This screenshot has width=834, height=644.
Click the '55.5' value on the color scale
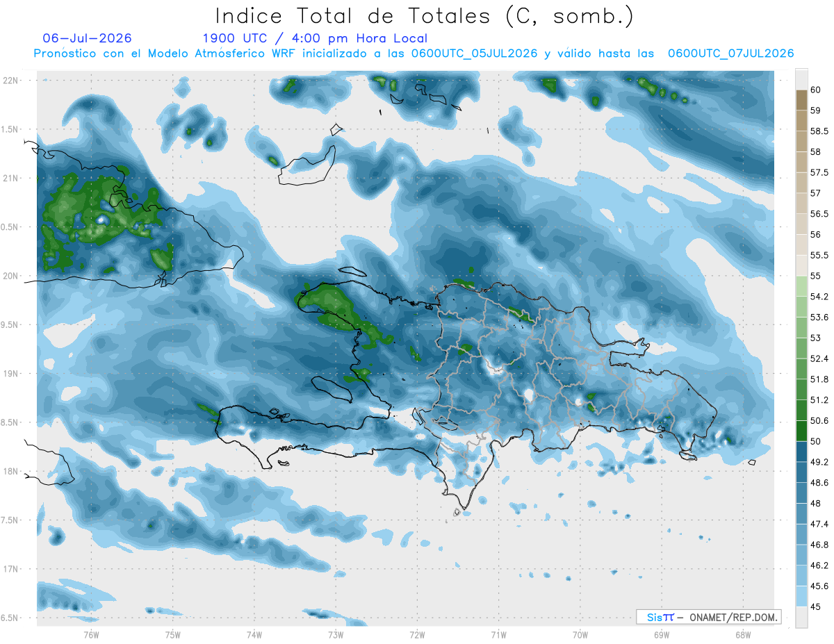(819, 255)
